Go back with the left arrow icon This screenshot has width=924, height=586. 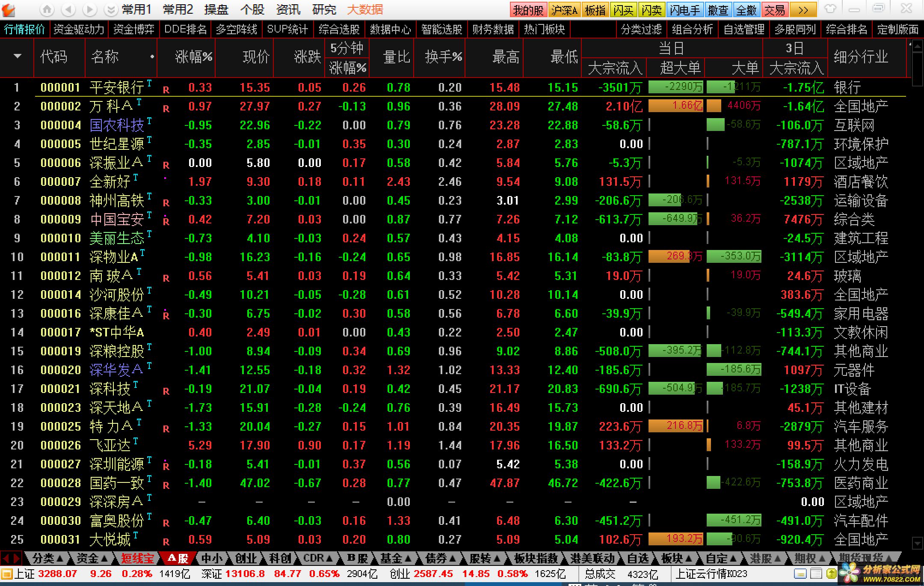point(68,9)
